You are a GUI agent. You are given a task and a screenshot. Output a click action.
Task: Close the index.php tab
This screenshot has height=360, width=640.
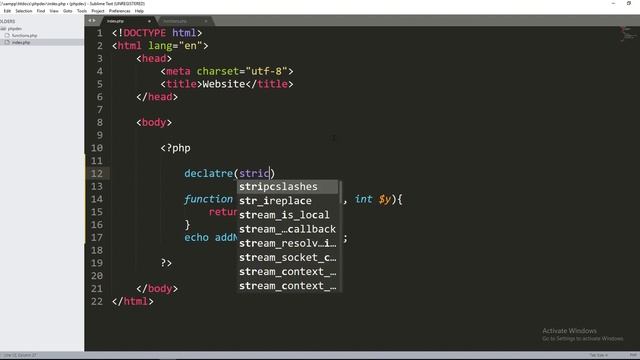pyautogui.click(x=149, y=21)
